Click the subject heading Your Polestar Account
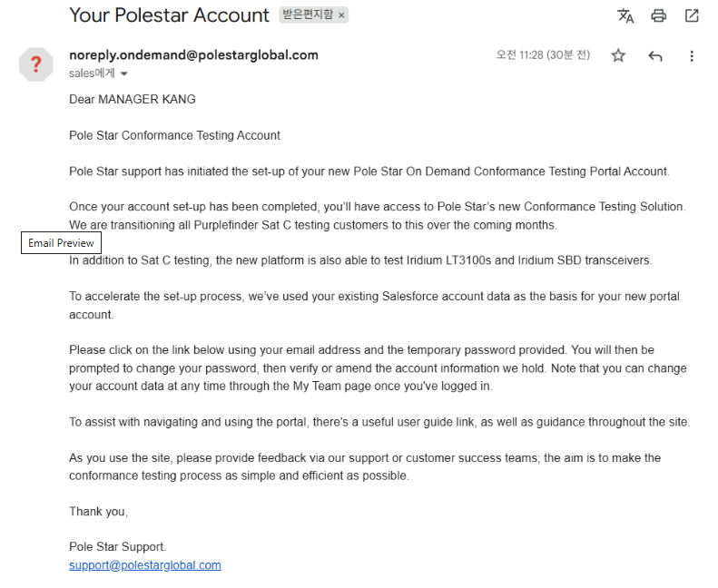Image resolution: width=718 pixels, height=588 pixels. 169,15
